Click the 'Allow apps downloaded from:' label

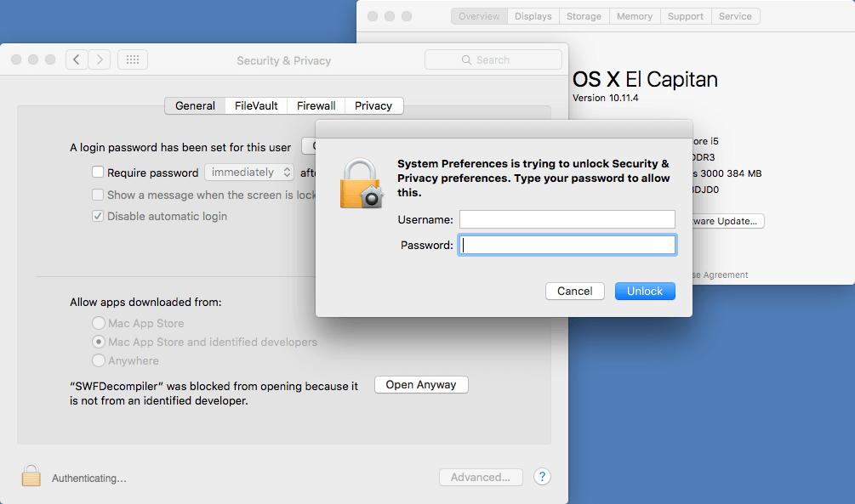point(145,302)
